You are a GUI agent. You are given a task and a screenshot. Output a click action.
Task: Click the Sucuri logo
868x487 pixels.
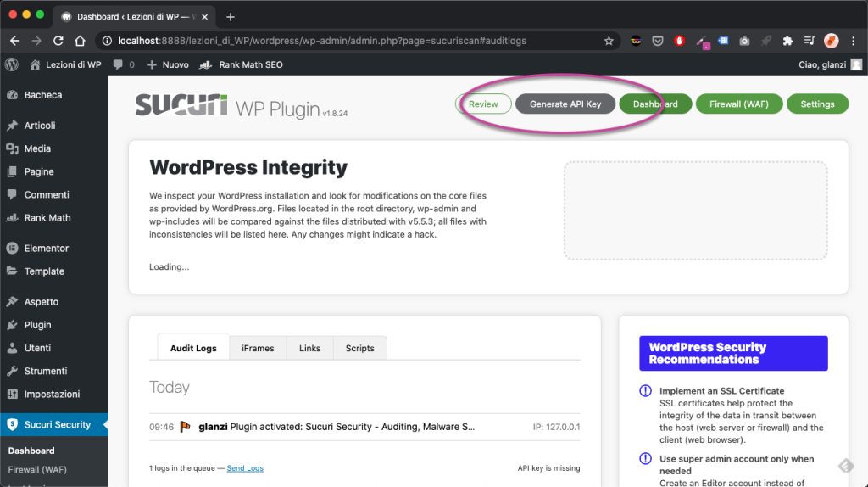[181, 104]
